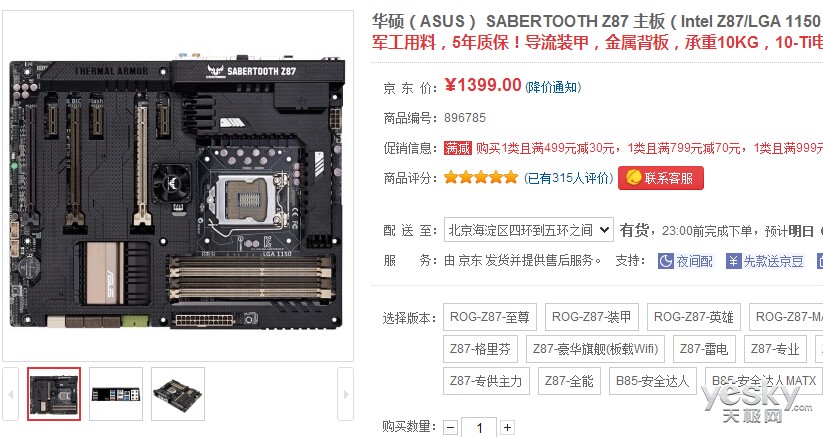Select version ROG-Z87-至尊
Image resolution: width=823 pixels, height=437 pixels.
tap(490, 317)
